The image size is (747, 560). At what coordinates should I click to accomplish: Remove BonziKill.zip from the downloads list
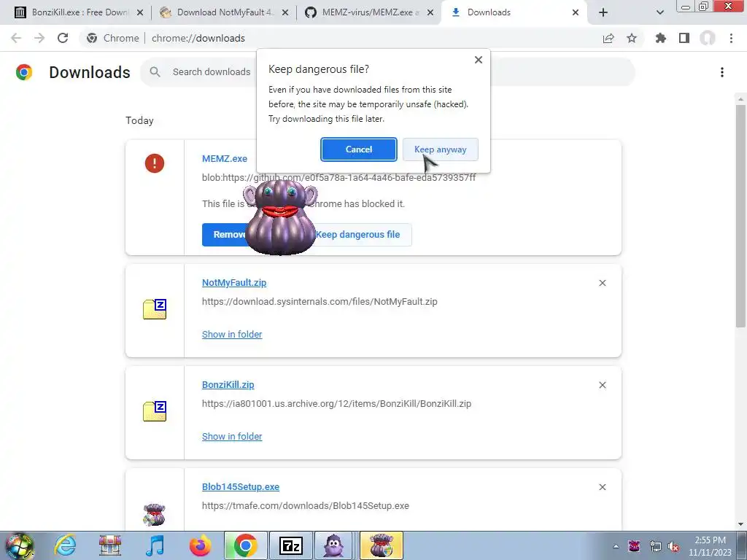pyautogui.click(x=602, y=385)
